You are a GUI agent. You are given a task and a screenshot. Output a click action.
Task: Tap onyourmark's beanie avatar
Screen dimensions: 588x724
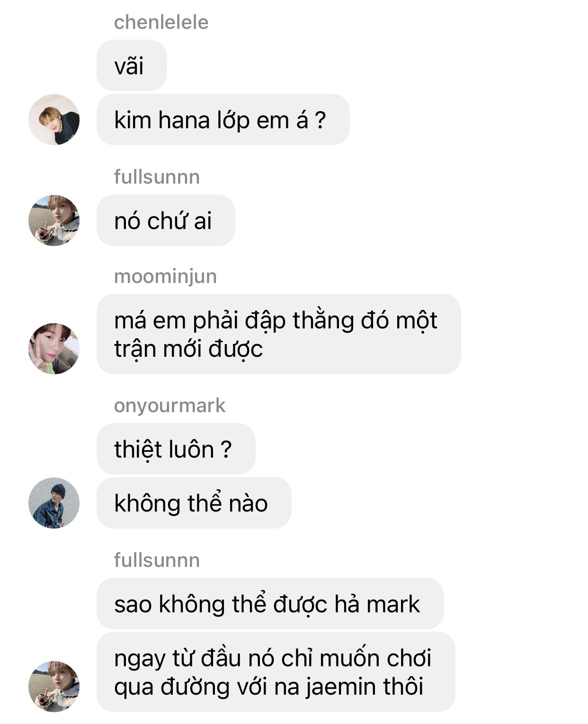[54, 503]
